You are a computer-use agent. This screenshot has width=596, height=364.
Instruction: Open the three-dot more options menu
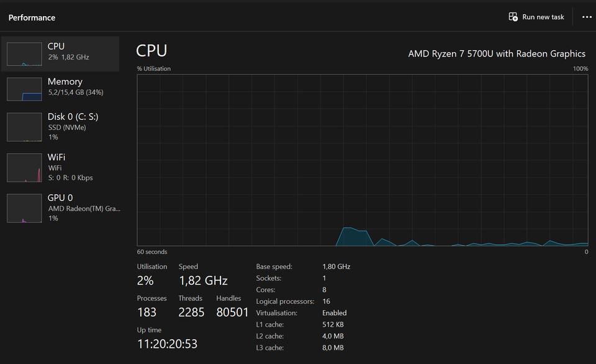[587, 17]
